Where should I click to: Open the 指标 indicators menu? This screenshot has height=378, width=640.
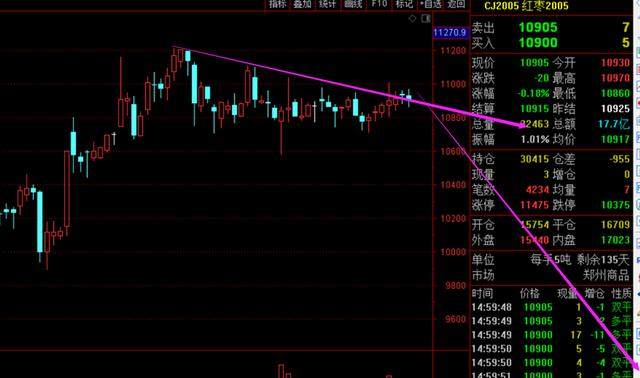point(278,4)
